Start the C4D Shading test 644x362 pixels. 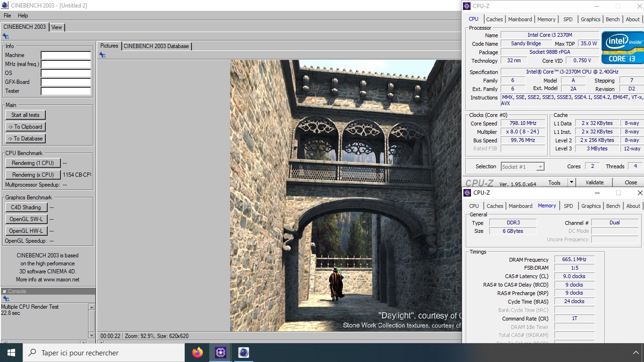point(25,207)
